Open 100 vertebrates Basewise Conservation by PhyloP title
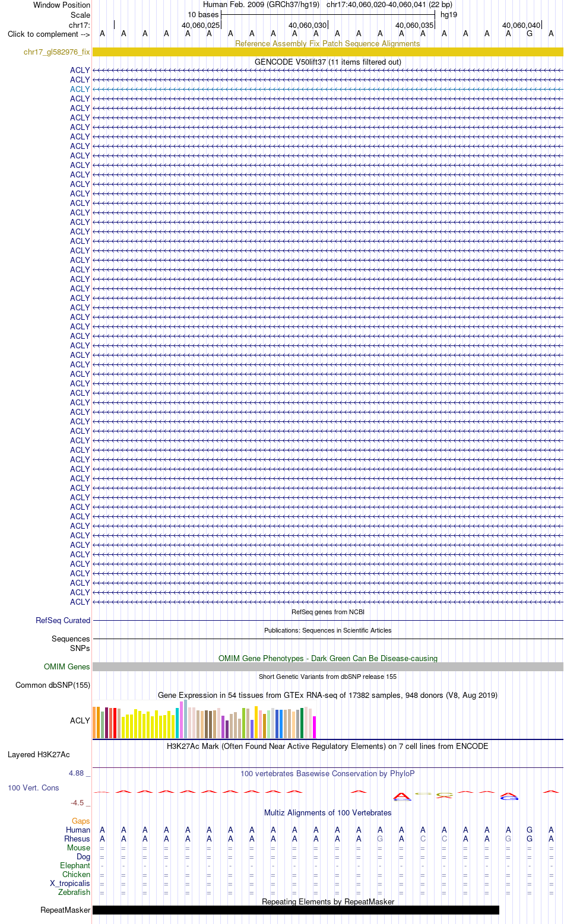 click(328, 773)
